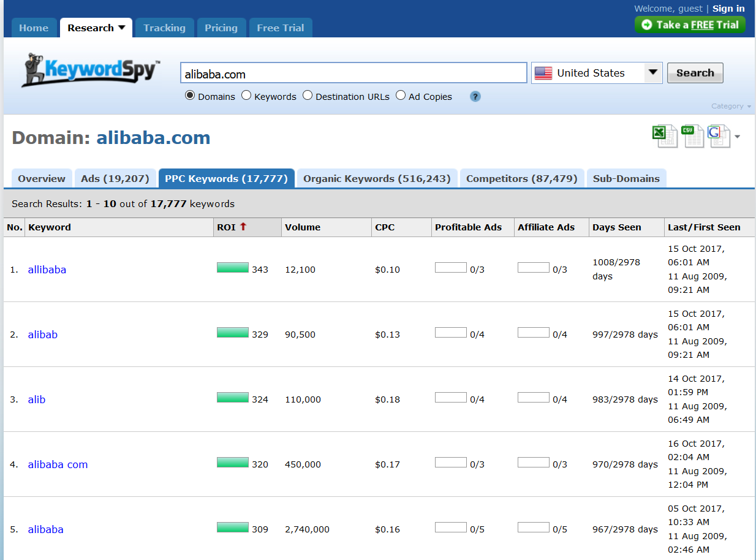Click the Google export icon
The width and height of the screenshot is (756, 560).
(719, 136)
